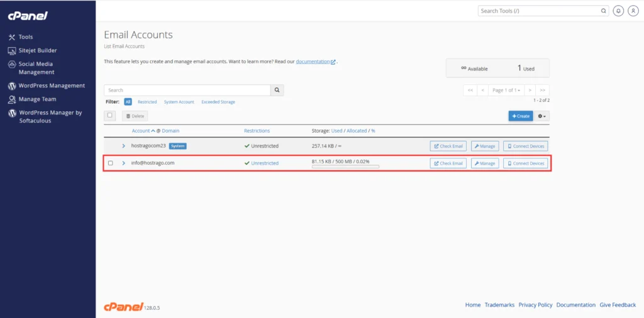Go to WordPress Management
644x318 pixels.
(52, 85)
